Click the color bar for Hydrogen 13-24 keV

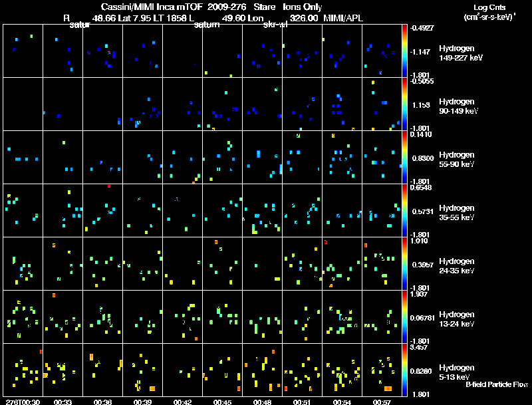coord(404,317)
